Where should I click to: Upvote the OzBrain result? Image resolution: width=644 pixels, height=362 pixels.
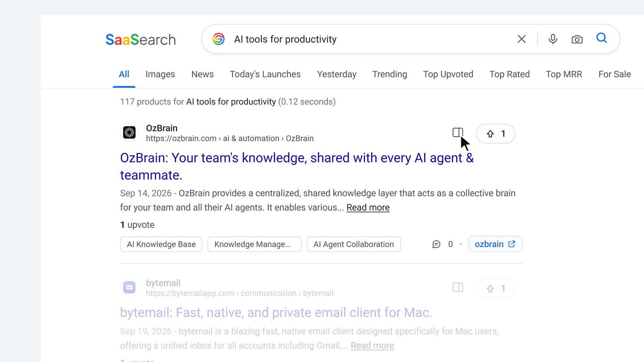coord(495,134)
